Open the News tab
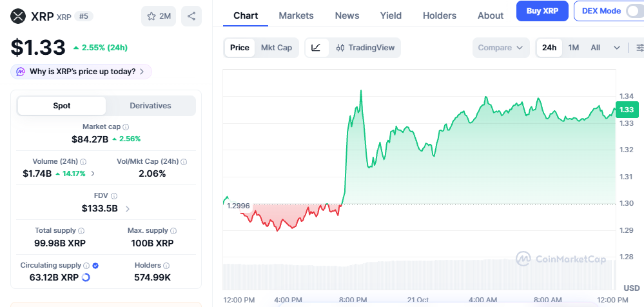 [347, 15]
